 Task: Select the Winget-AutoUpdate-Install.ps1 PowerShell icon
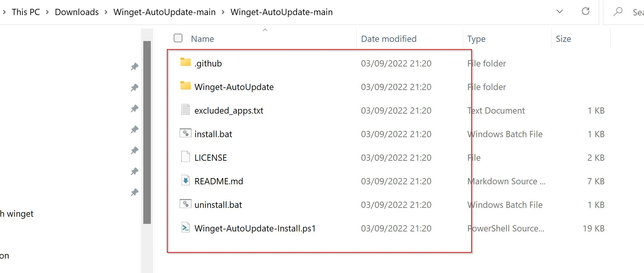pos(185,227)
